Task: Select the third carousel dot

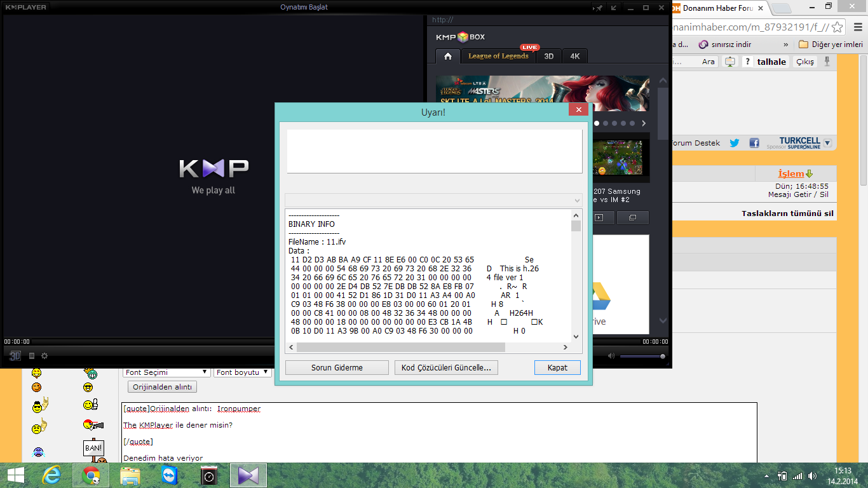Action: pos(614,123)
